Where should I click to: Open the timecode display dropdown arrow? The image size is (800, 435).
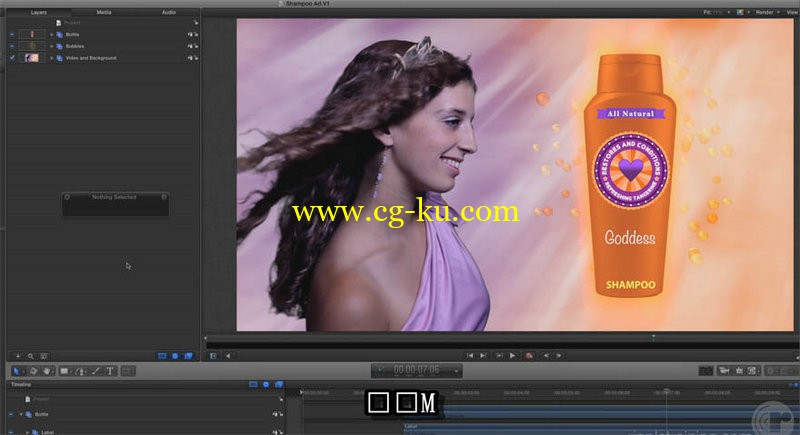pyautogui.click(x=456, y=371)
